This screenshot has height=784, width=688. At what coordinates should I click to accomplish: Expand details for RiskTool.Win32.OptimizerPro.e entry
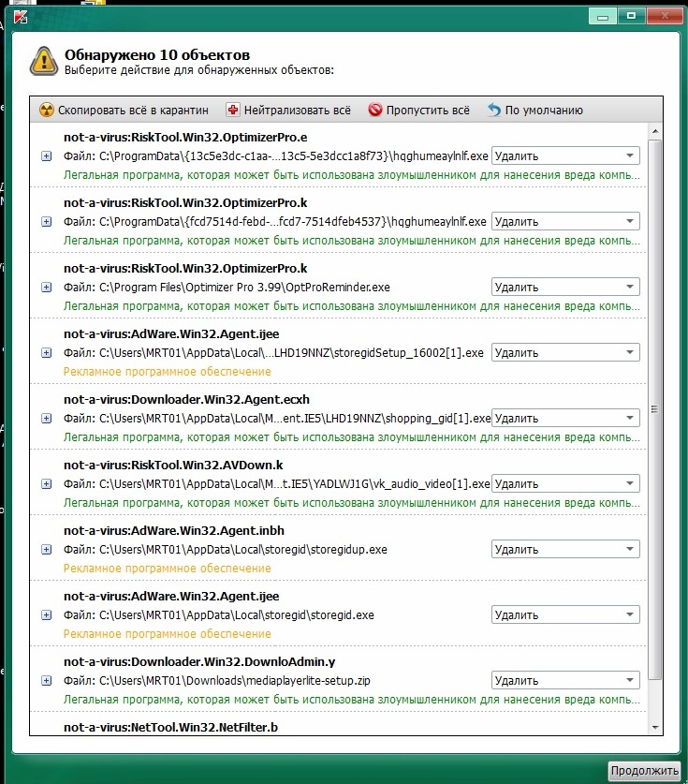tap(47, 156)
